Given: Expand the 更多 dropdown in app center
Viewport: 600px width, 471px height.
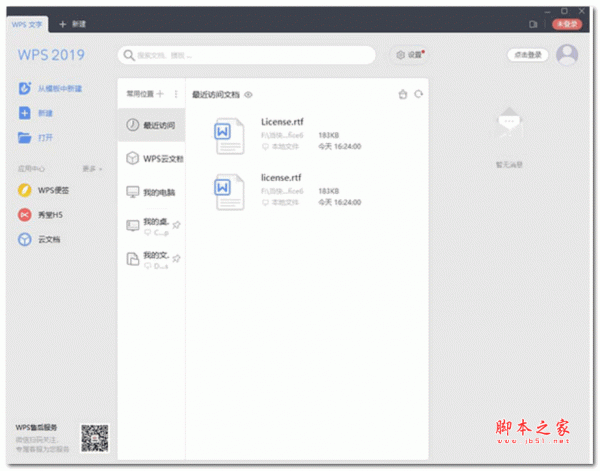Looking at the screenshot, I should pos(92,169).
